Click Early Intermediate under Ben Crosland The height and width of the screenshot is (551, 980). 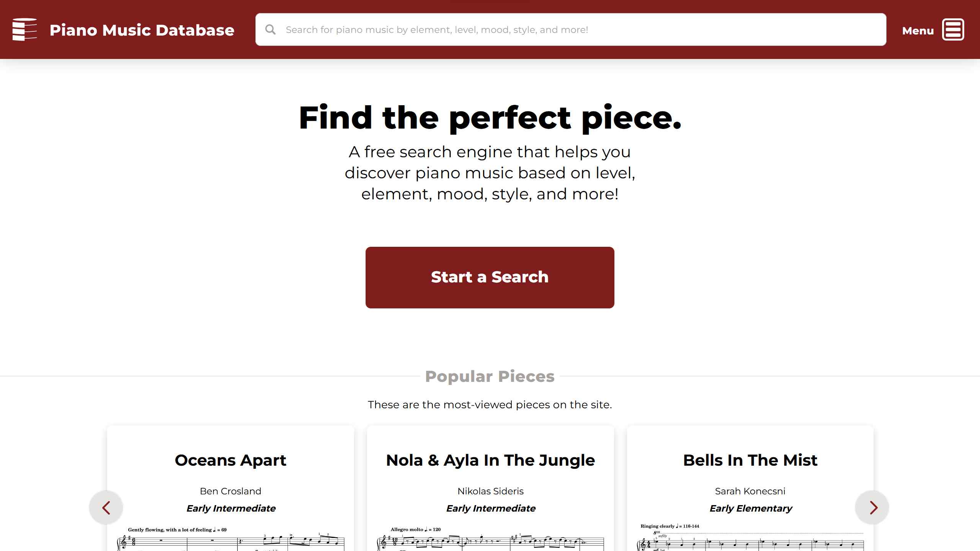click(x=231, y=509)
